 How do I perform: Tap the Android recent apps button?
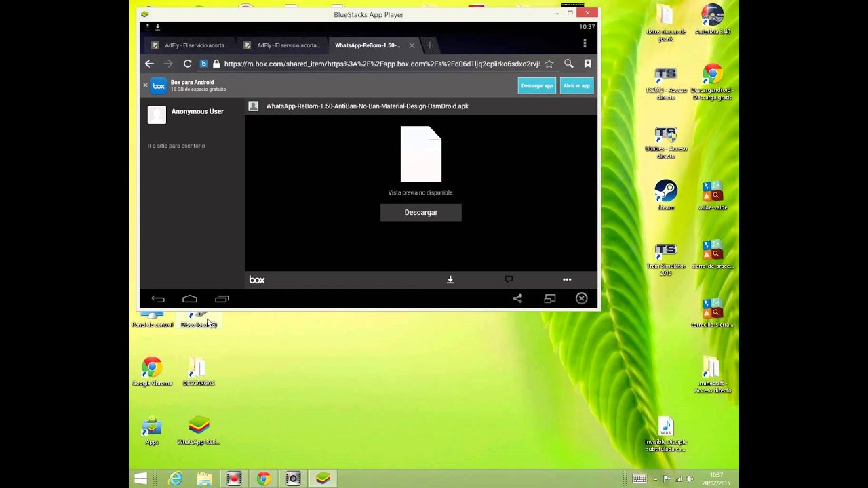click(x=222, y=298)
